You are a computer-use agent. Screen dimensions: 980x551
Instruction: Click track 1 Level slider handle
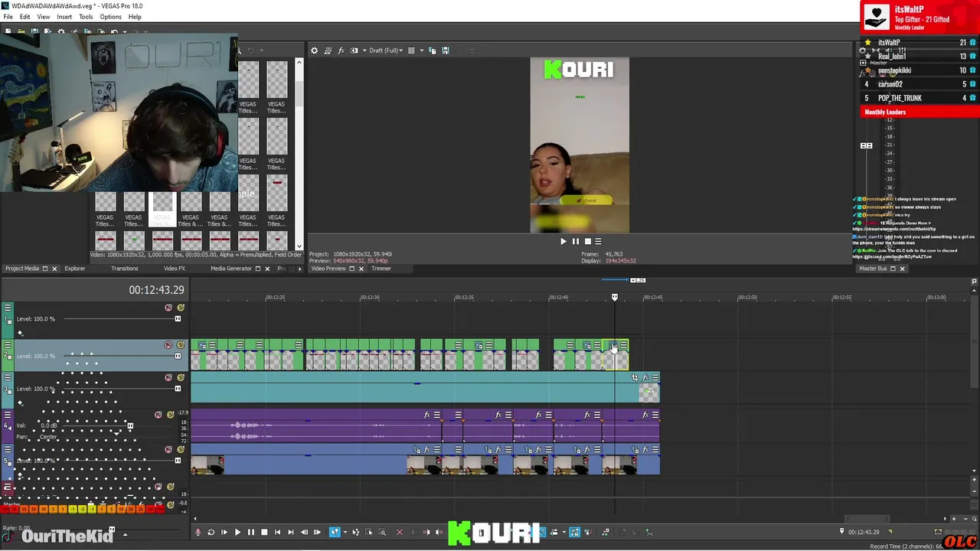178,318
